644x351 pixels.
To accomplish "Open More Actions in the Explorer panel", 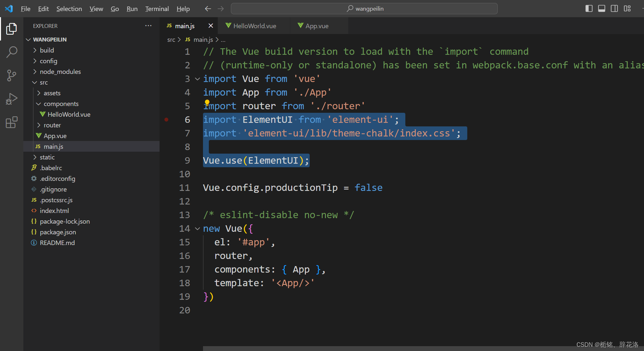I will click(148, 26).
